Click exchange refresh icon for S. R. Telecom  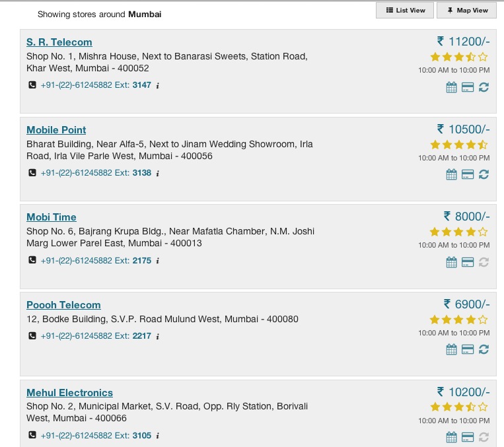tap(484, 87)
